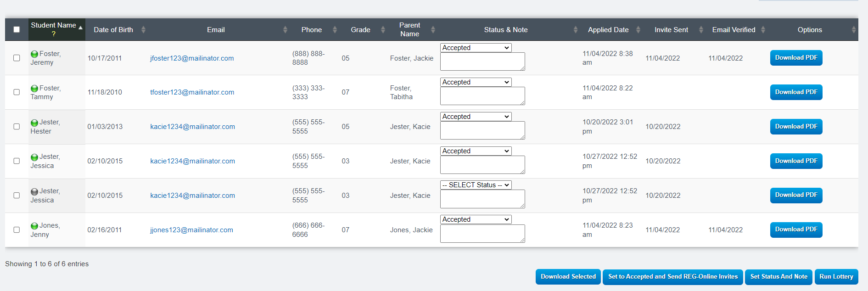Click green status icon beside Jester, Hester
The height and width of the screenshot is (291, 868).
click(x=34, y=123)
